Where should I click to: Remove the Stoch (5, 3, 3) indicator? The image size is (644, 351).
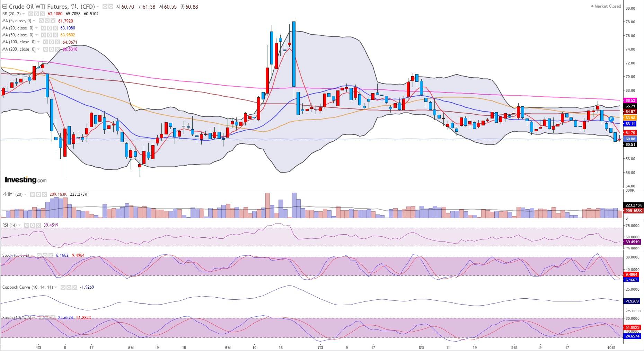coord(51,255)
